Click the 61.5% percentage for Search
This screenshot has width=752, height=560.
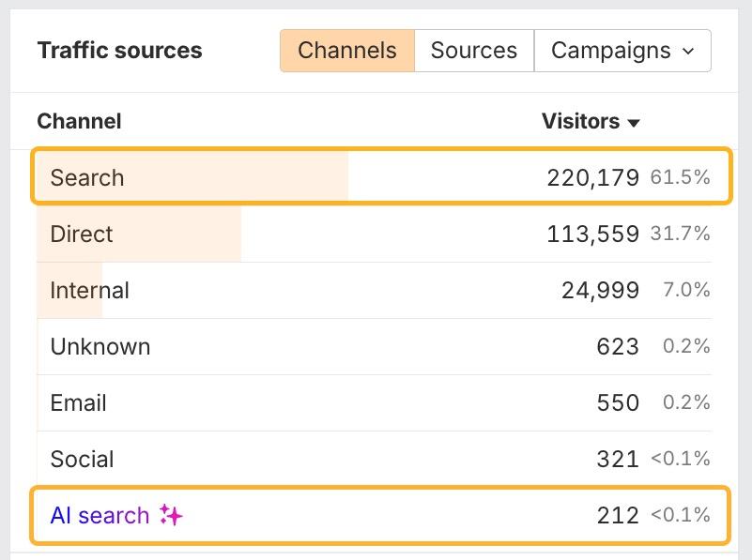pos(680,177)
